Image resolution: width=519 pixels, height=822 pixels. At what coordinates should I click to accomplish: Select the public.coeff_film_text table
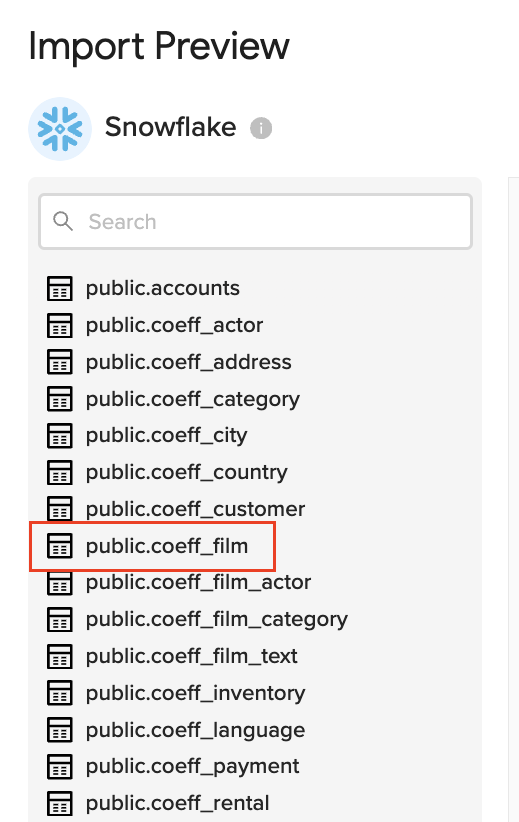[x=192, y=656]
